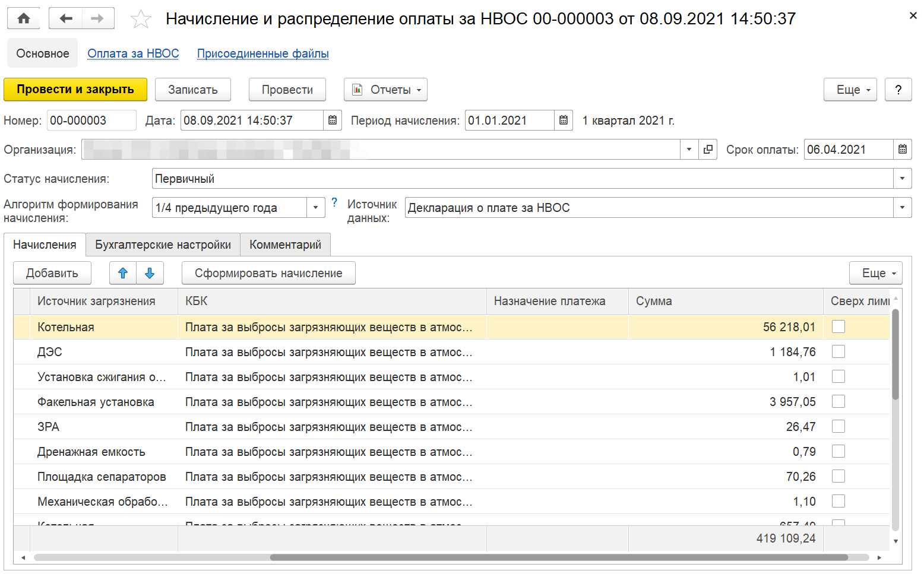
Task: Click the scroll-down arrow of table
Action: pos(895,541)
